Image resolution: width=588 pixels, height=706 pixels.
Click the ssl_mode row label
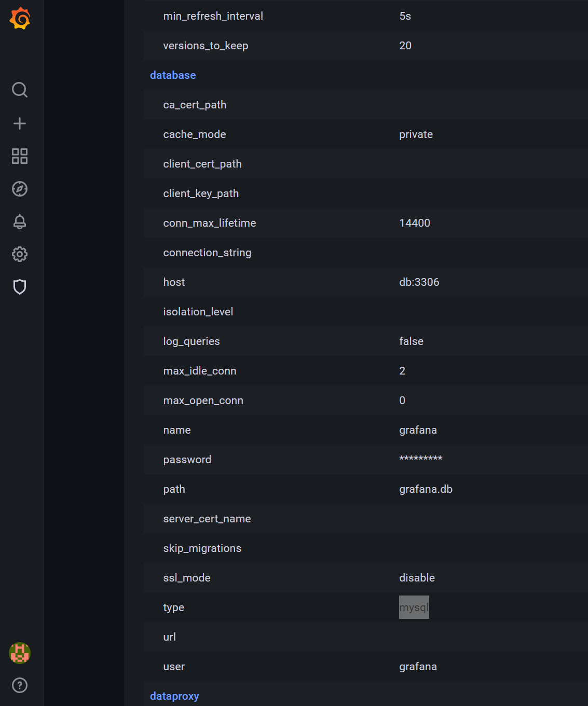click(187, 578)
